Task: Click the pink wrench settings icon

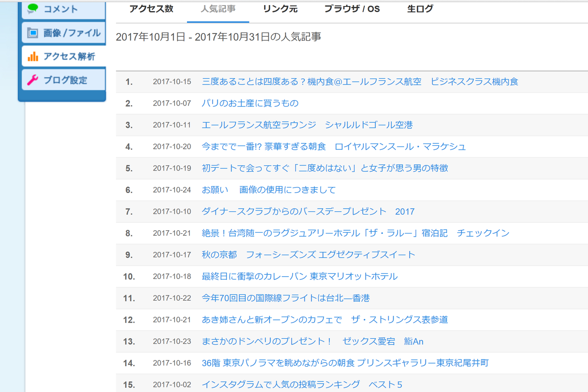Action: (x=33, y=80)
